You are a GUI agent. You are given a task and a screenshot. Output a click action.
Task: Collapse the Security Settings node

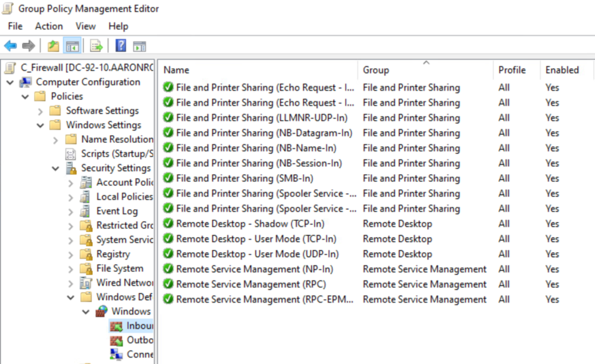coord(56,168)
